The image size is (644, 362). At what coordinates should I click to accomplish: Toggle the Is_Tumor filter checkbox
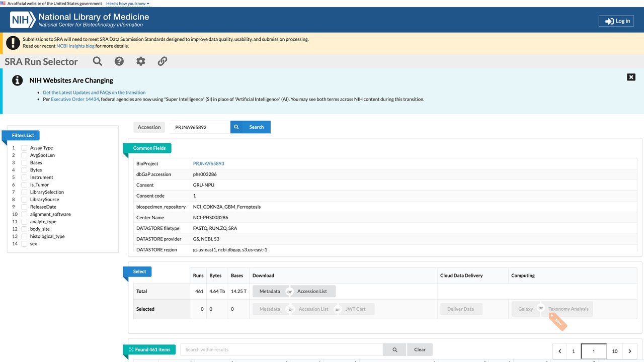click(24, 185)
